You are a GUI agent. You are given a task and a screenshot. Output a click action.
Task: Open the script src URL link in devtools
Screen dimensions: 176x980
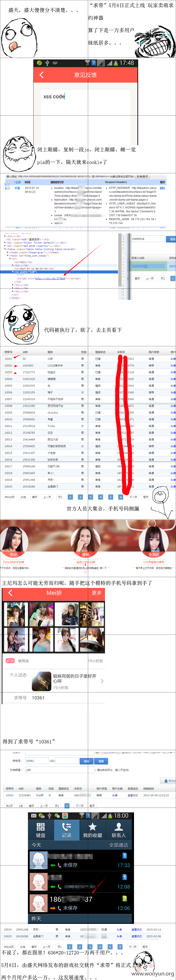pyautogui.click(x=50, y=278)
